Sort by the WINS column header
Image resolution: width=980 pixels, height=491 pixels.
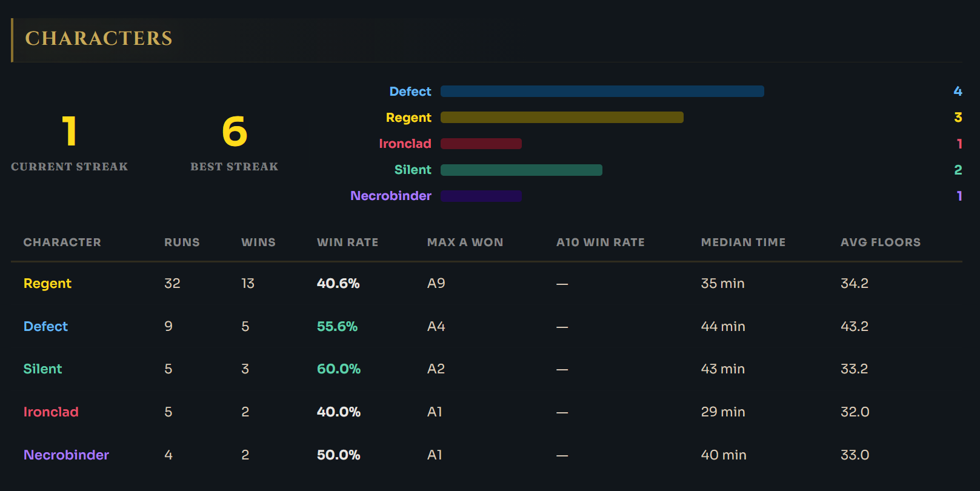click(x=258, y=242)
